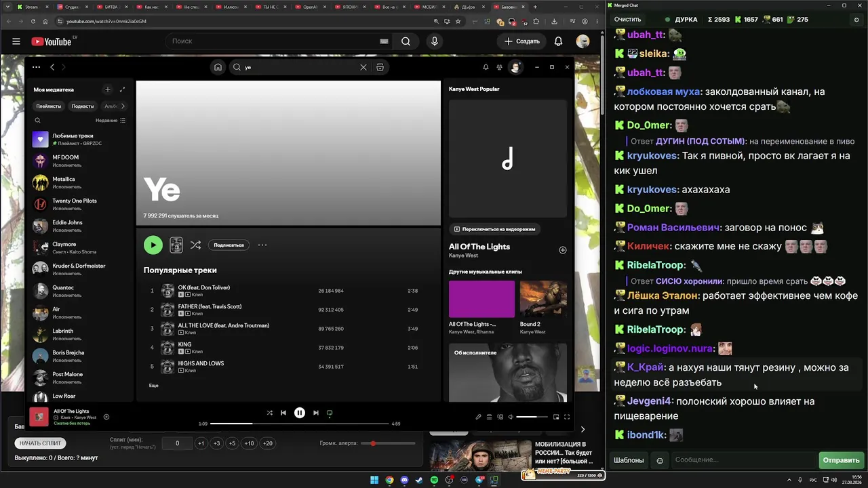Clear the Spotify search field with the X
Viewport: 868px width, 488px height.
coord(363,67)
